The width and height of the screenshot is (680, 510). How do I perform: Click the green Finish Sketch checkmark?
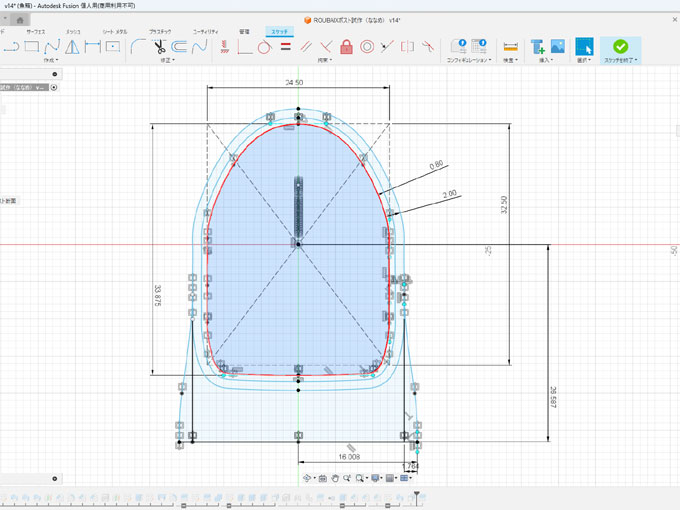(x=620, y=46)
